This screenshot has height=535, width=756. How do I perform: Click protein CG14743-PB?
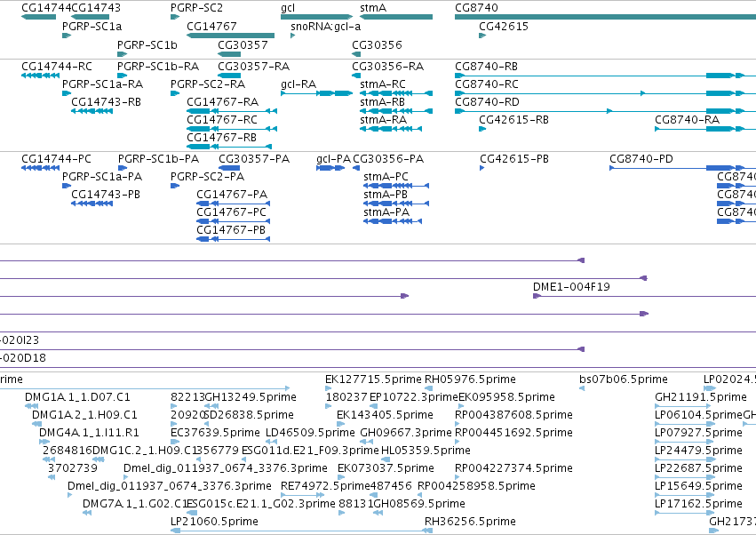click(x=92, y=204)
